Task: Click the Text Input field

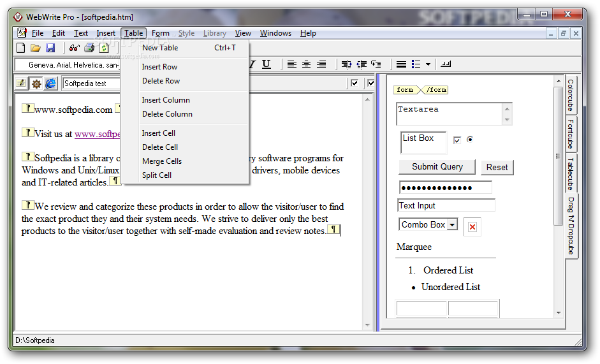Action: [446, 205]
